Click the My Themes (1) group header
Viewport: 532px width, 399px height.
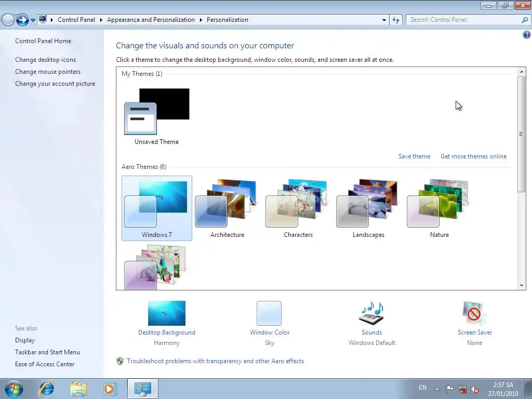pos(142,74)
